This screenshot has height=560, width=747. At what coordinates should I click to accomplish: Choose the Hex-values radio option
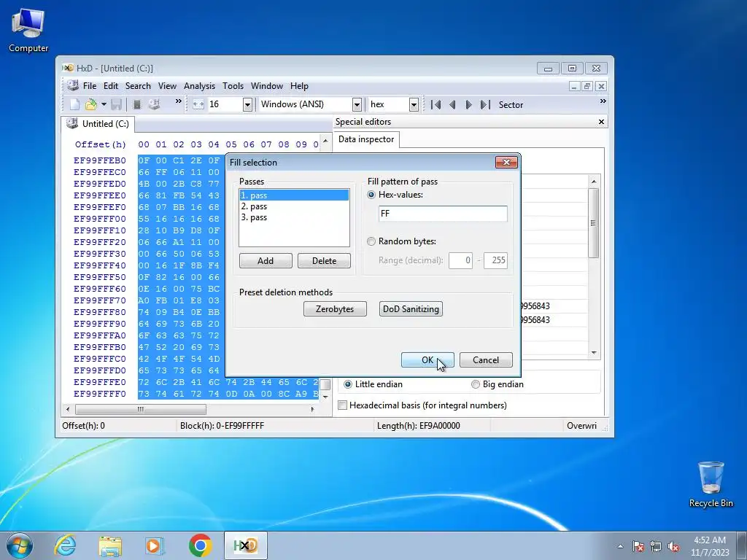pos(371,195)
